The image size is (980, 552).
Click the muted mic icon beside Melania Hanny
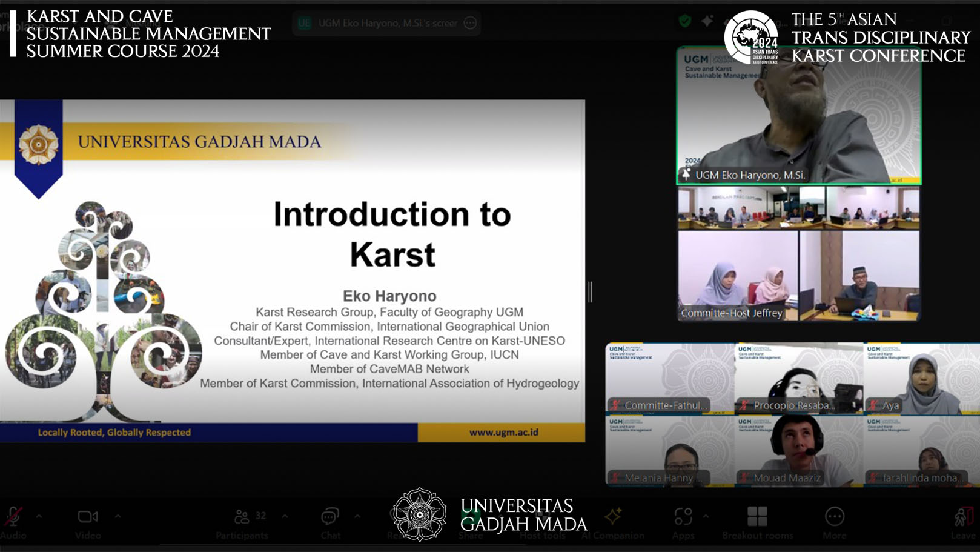coord(616,478)
